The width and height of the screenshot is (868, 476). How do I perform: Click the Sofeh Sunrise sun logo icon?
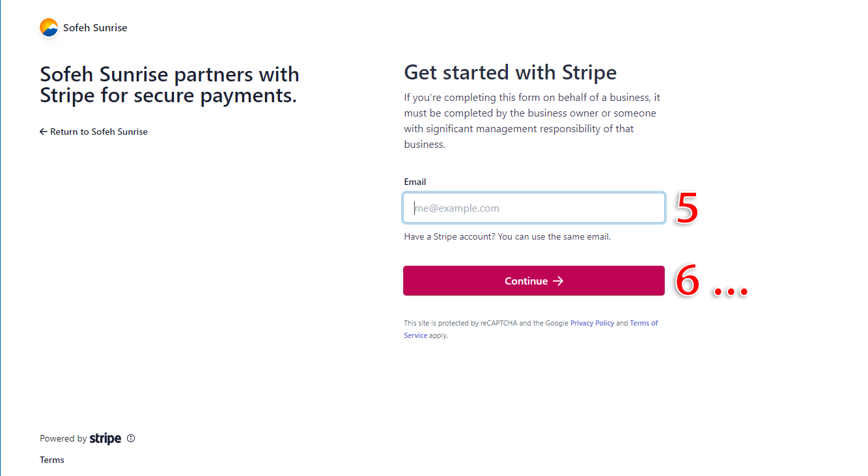pyautogui.click(x=49, y=27)
